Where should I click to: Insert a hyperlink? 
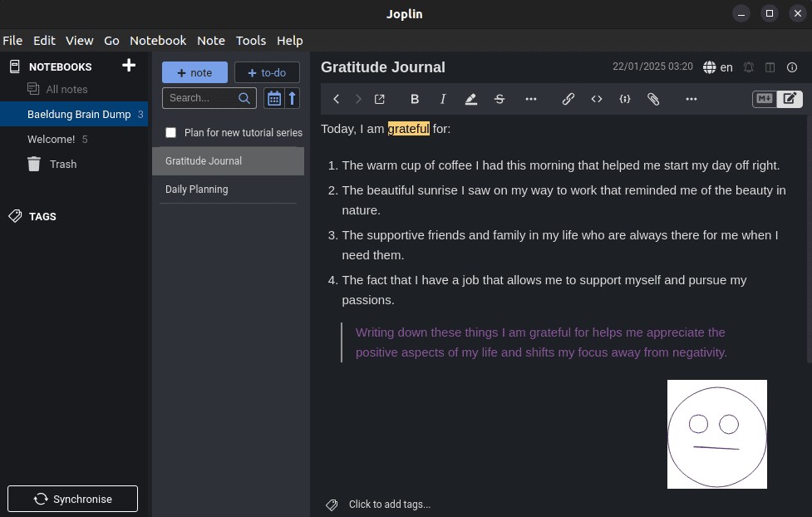pyautogui.click(x=568, y=98)
